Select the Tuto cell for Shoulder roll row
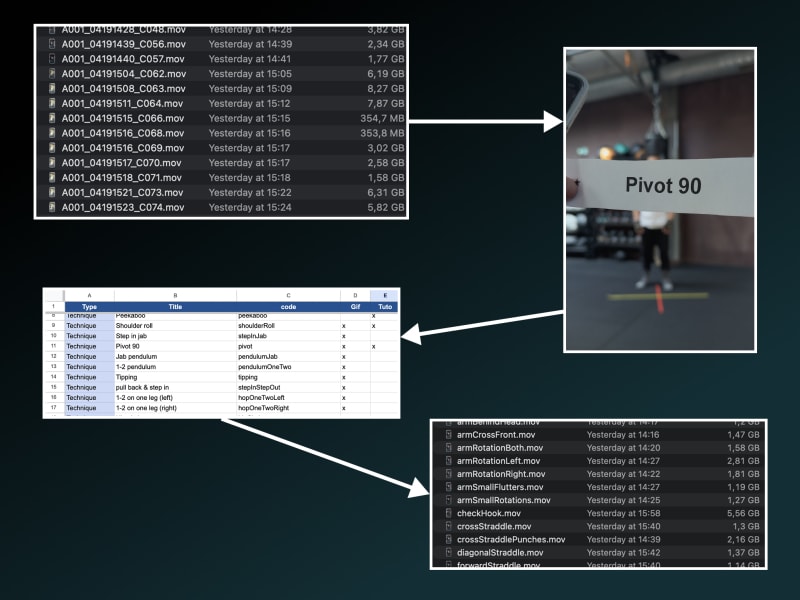800x600 pixels. pyautogui.click(x=373, y=325)
